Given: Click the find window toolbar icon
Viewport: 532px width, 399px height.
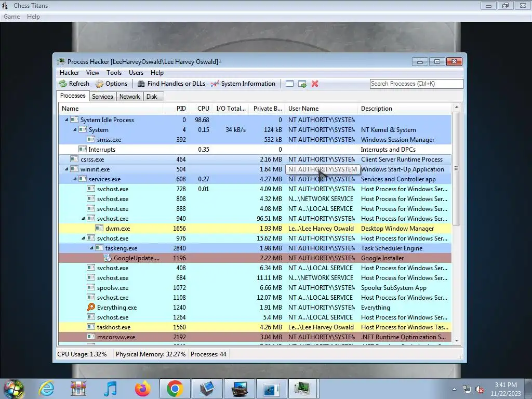Looking at the screenshot, I should (289, 84).
